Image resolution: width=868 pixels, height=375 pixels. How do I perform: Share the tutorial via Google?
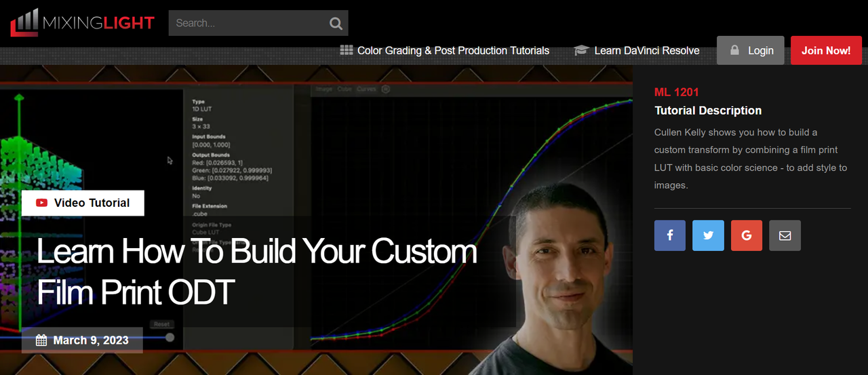747,235
